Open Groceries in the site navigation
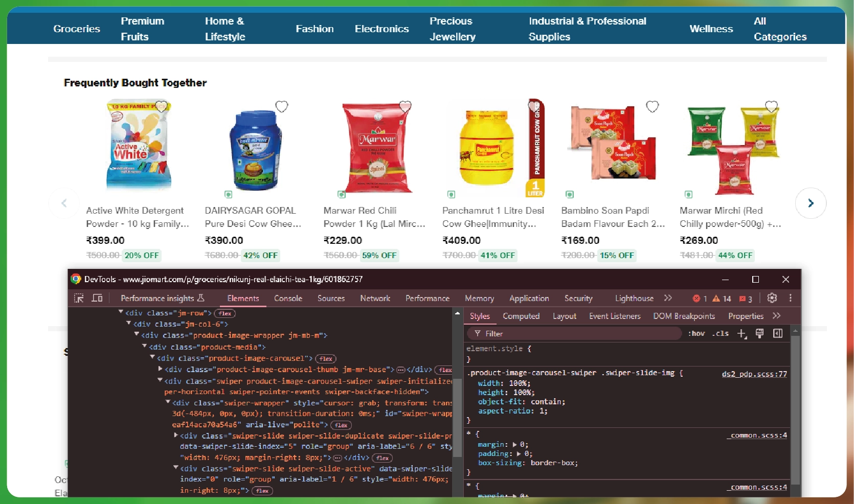Viewport: 854px width, 504px height. coord(77,29)
